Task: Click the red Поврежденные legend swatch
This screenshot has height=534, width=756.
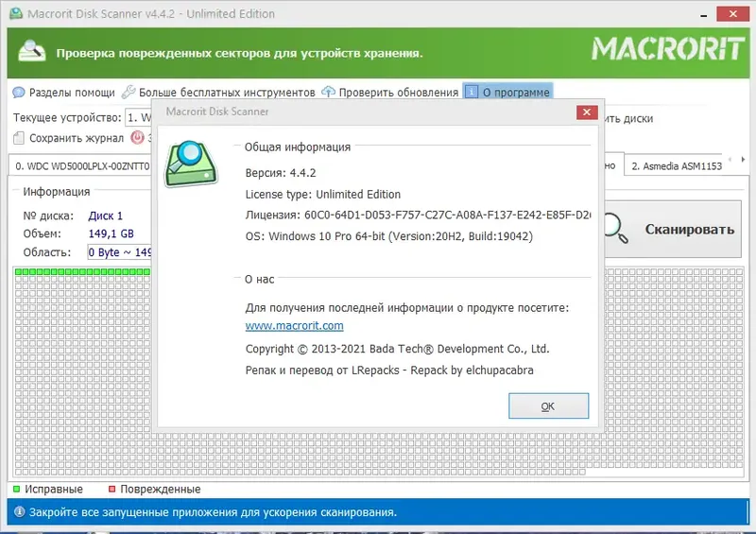Action: coord(112,490)
